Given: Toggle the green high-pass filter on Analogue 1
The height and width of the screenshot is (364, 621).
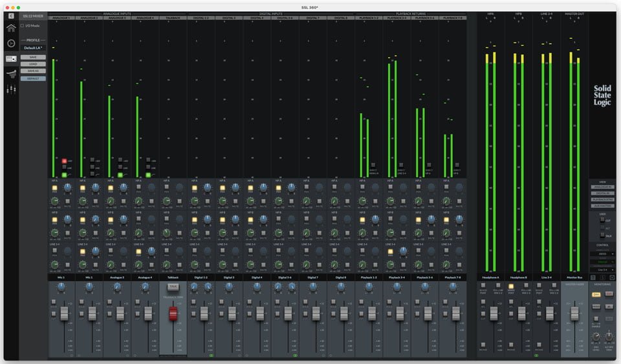Looking at the screenshot, I should pyautogui.click(x=64, y=175).
